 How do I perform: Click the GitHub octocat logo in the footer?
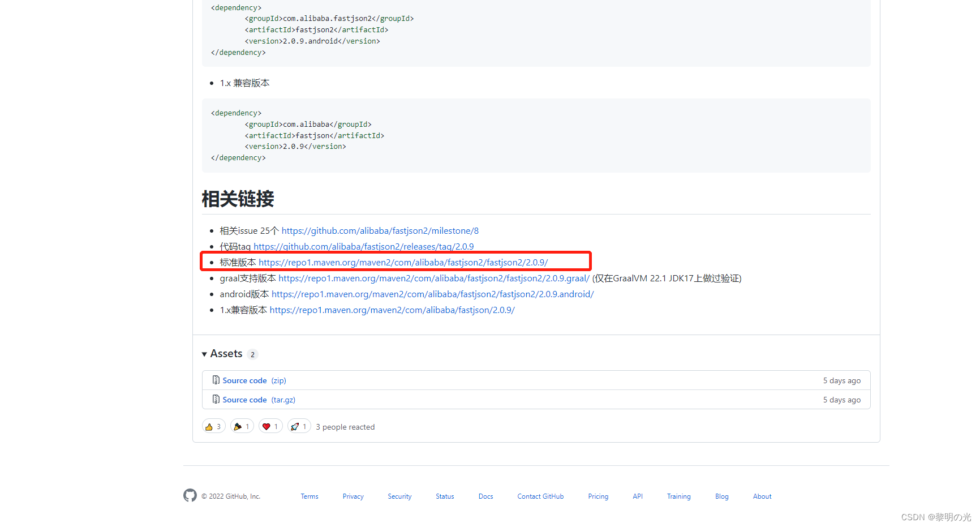(190, 496)
